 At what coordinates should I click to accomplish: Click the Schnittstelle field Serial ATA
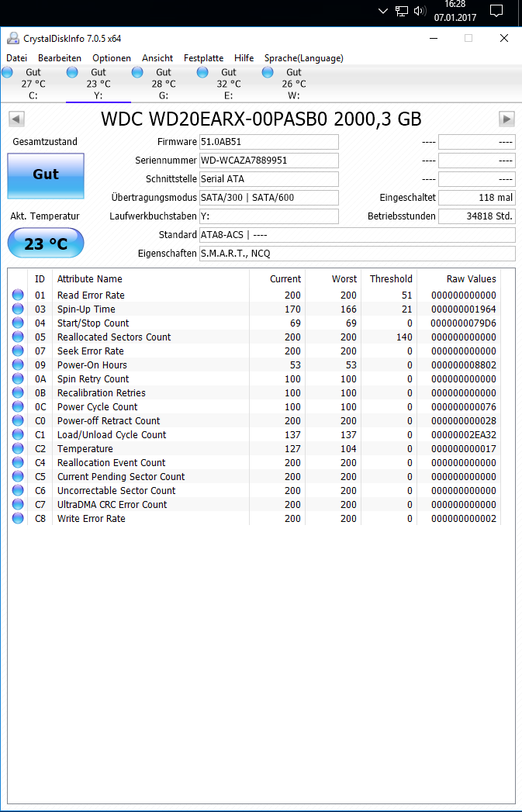(x=269, y=179)
